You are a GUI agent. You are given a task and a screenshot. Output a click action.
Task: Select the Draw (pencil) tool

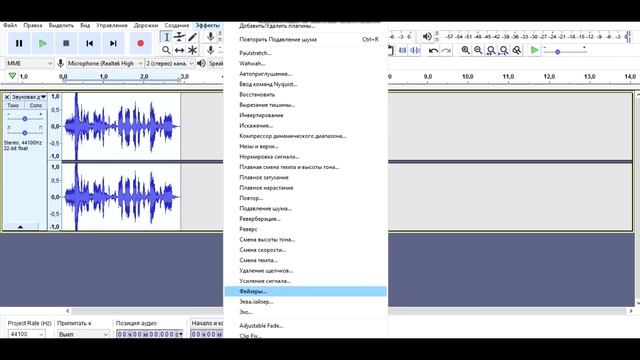[x=192, y=37]
